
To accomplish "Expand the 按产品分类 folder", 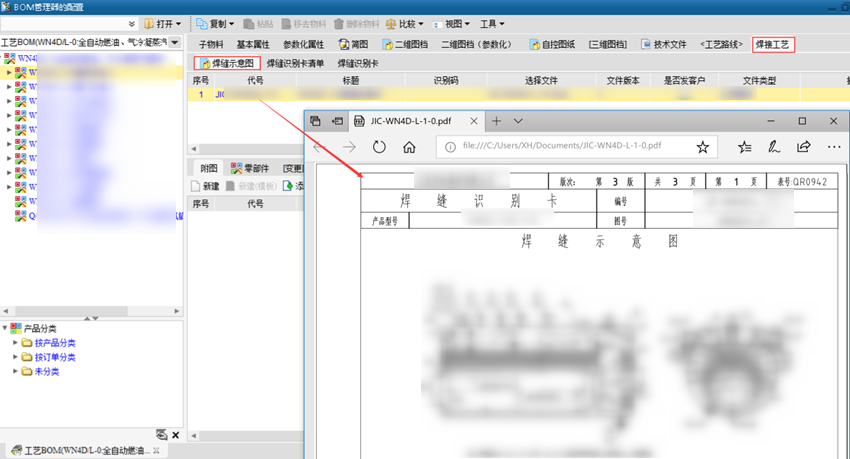I will click(x=15, y=342).
